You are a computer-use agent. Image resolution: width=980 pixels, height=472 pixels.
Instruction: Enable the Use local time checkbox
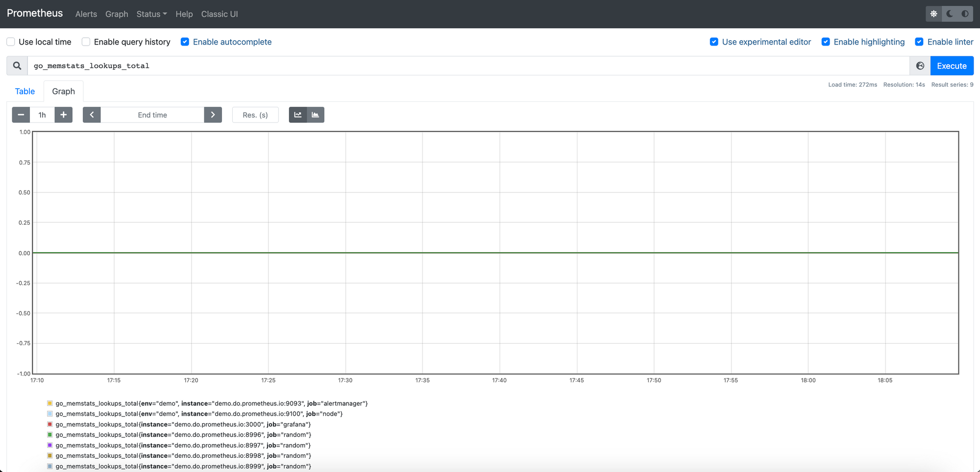click(10, 42)
